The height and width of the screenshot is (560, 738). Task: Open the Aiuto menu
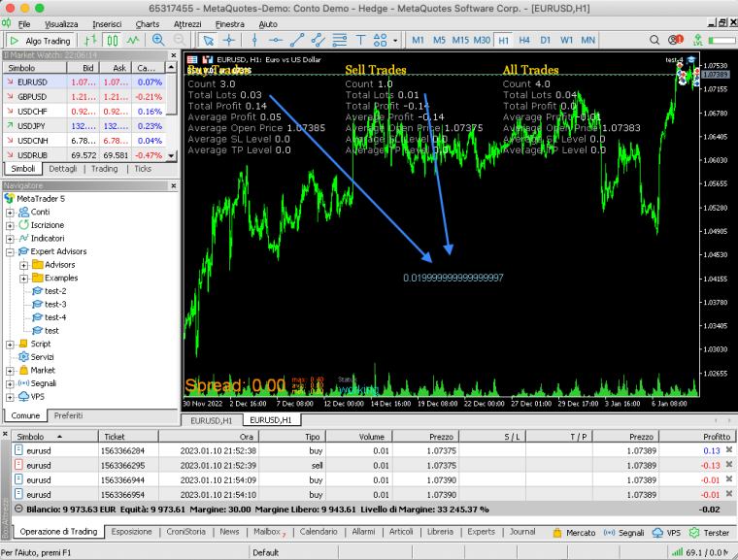268,24
